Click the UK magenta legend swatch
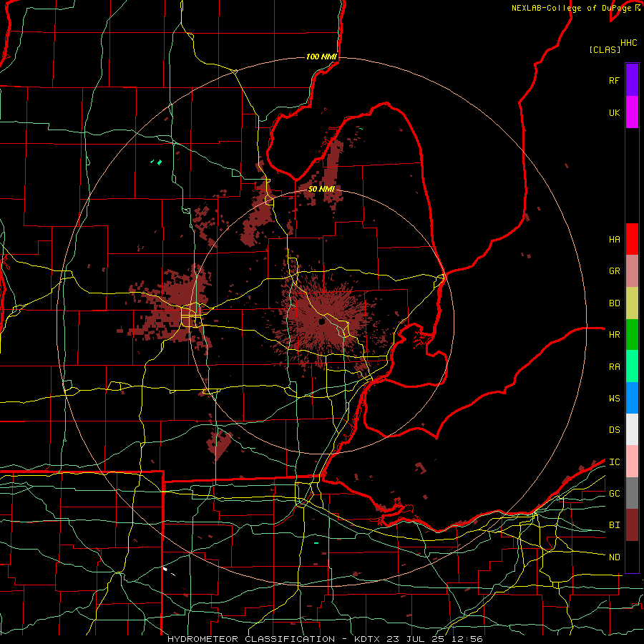 coord(632,112)
